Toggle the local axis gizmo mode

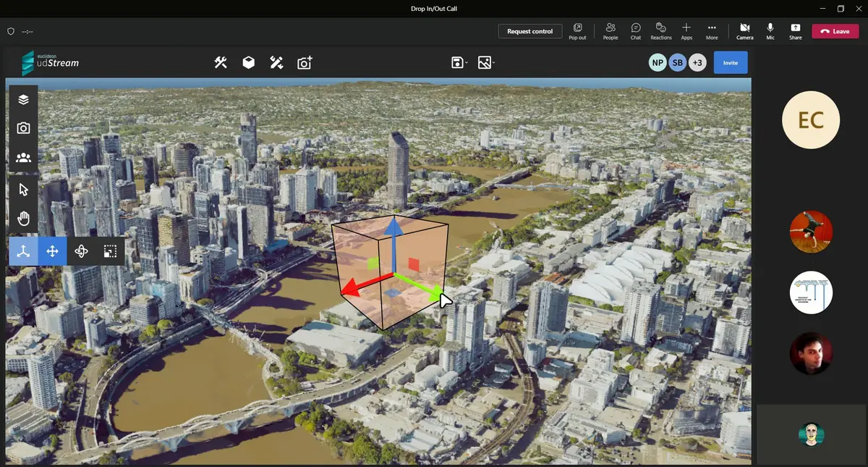pos(23,251)
